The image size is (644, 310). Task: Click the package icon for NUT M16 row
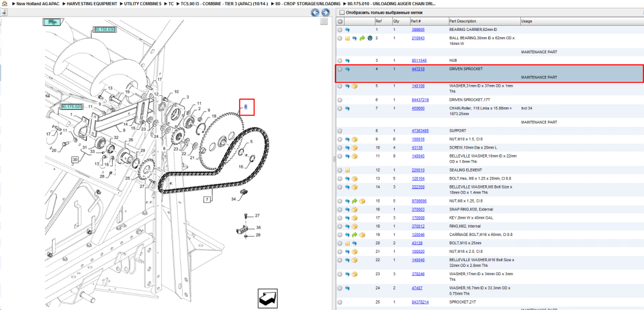coord(354,251)
